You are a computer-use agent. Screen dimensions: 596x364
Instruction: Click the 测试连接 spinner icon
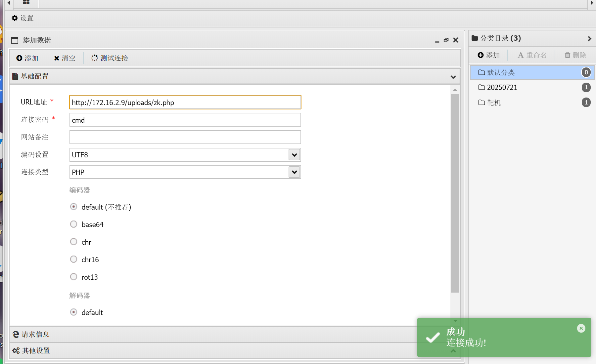tap(95, 58)
